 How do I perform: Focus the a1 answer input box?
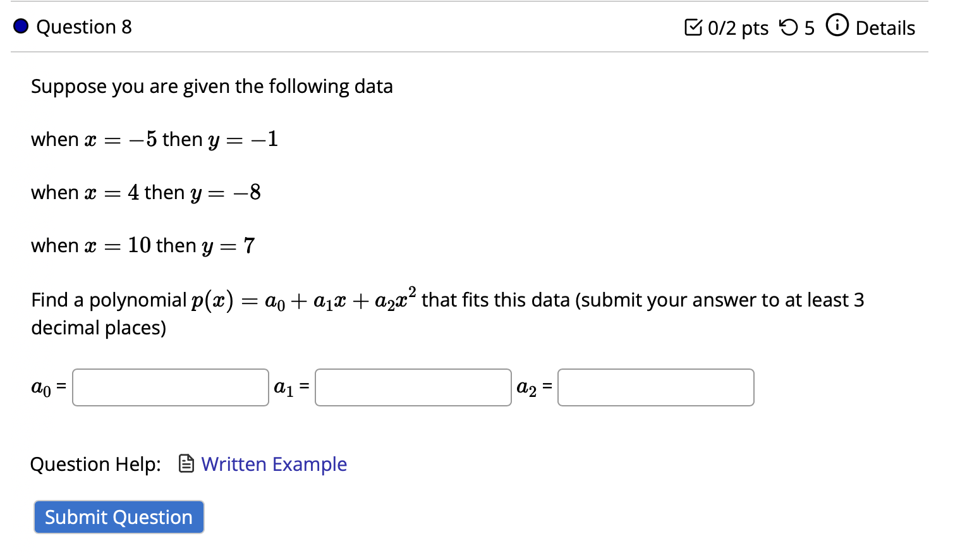pyautogui.click(x=413, y=387)
